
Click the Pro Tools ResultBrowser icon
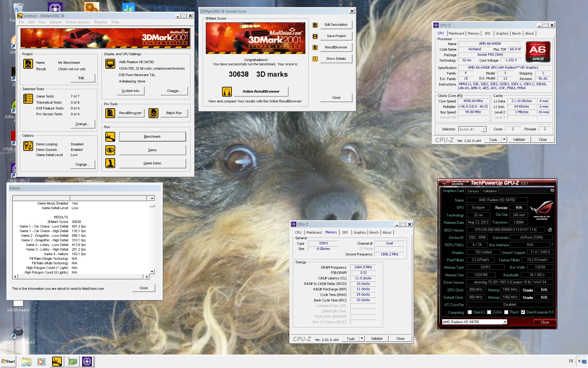click(110, 113)
